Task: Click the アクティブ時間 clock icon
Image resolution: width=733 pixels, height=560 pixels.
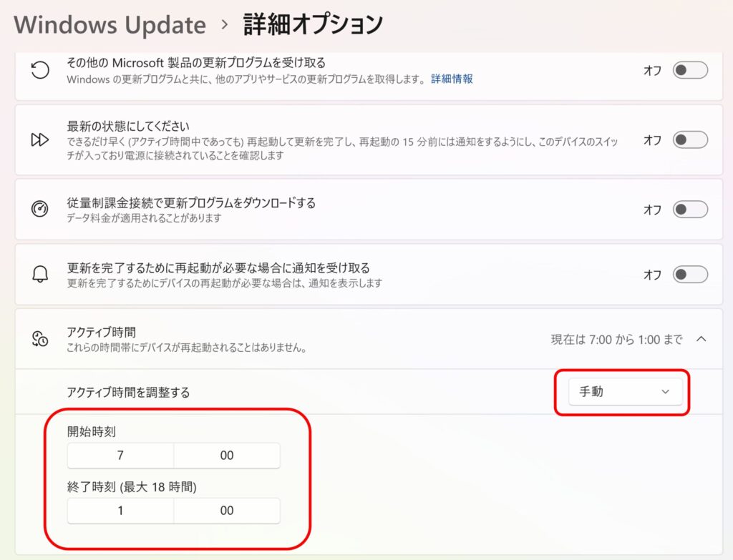Action: pyautogui.click(x=40, y=338)
